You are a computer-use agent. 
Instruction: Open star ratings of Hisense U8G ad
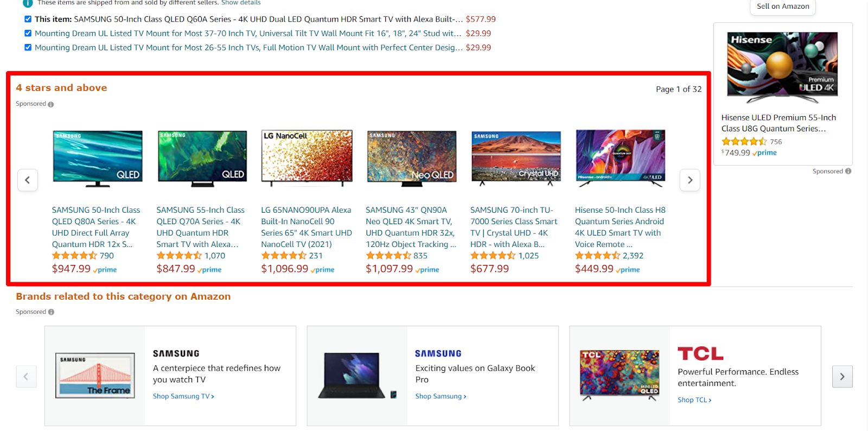point(744,142)
